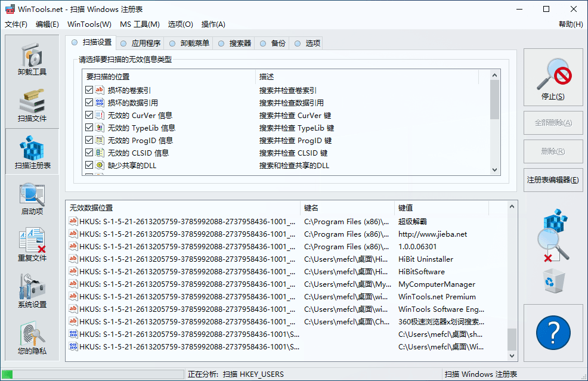Disable the 缺少共享的DLL checkbox
The image size is (588, 381).
tap(89, 165)
